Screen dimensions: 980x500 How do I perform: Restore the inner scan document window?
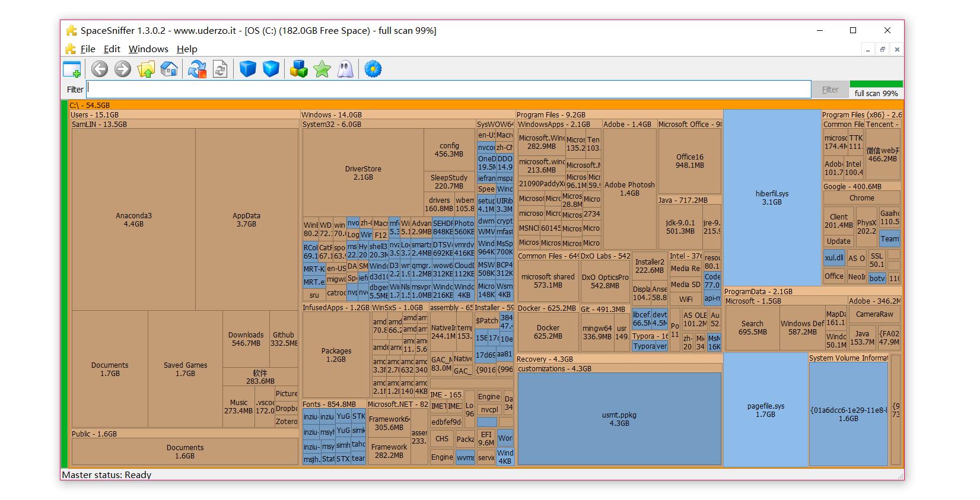tap(882, 50)
